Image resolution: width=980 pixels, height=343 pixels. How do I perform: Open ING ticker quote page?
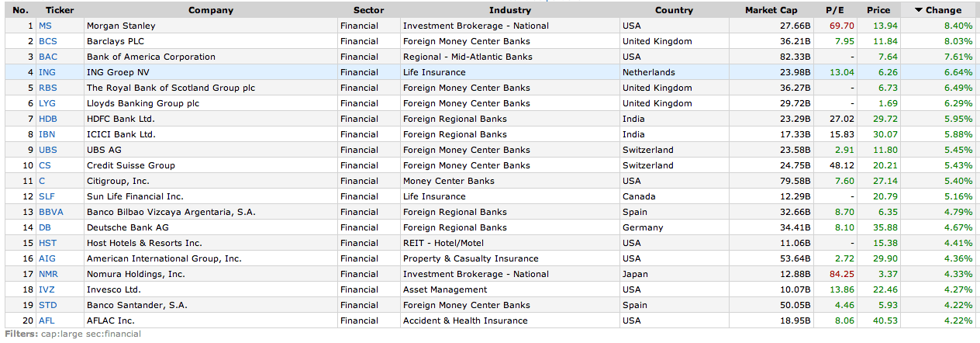[47, 72]
